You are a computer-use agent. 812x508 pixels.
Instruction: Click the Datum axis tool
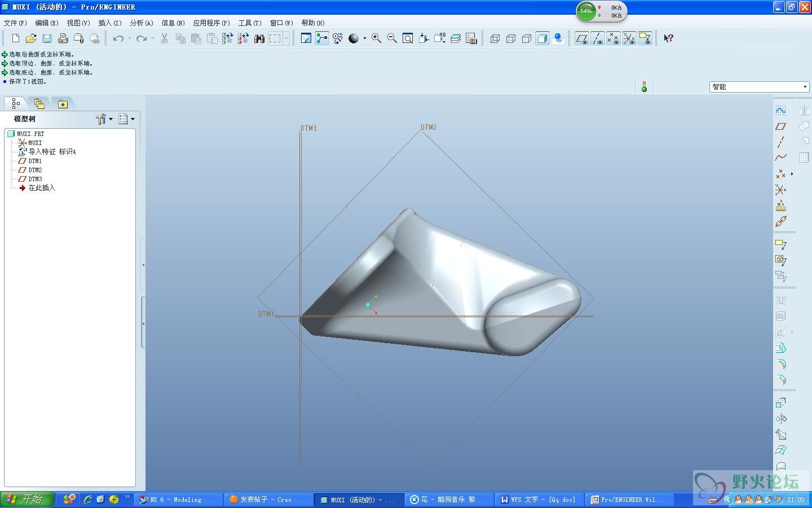pos(781,142)
